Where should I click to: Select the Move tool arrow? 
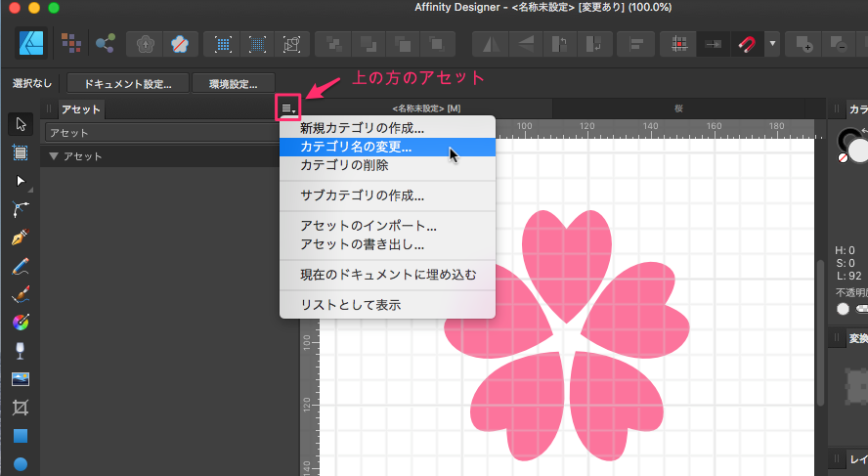tap(21, 124)
